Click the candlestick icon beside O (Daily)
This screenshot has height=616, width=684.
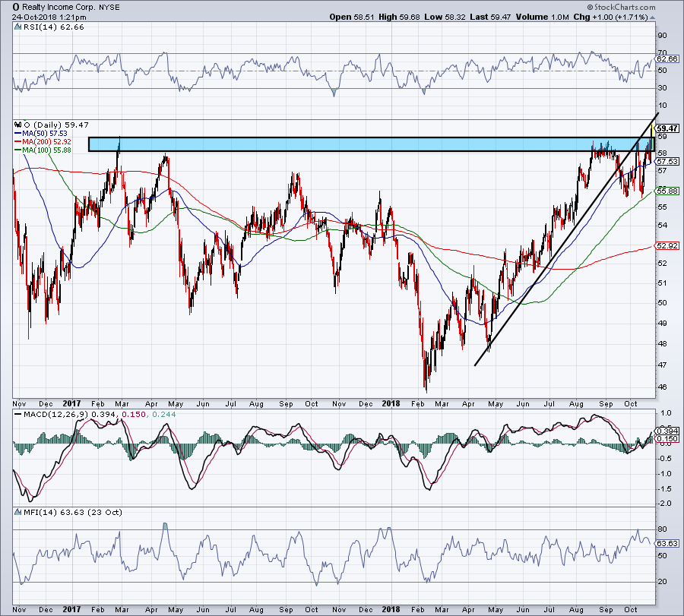[18, 125]
